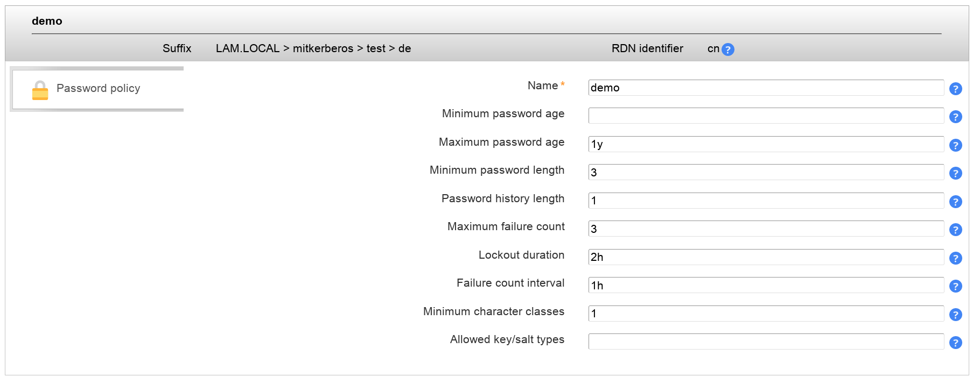Show help for Allowed key/salt types

[x=955, y=343]
